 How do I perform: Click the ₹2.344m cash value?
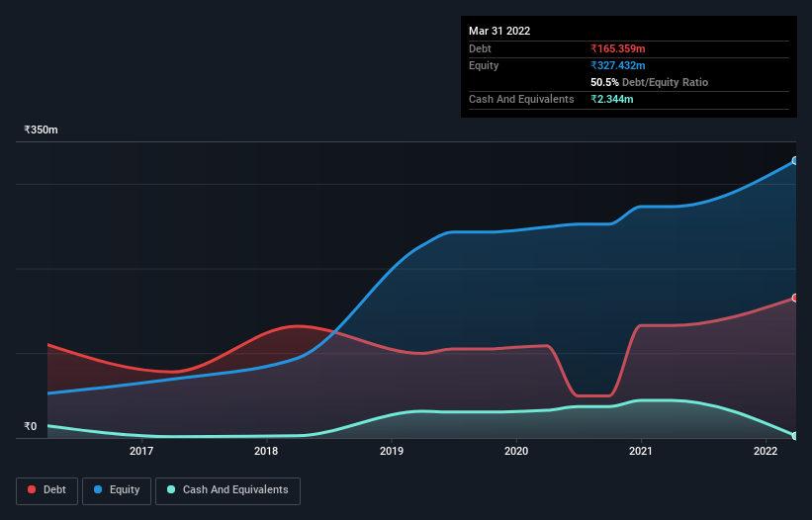click(x=611, y=99)
